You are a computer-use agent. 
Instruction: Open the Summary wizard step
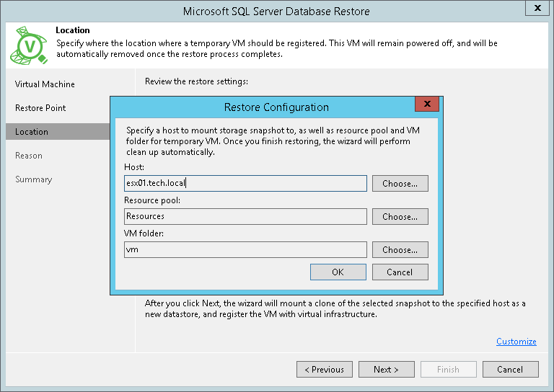pos(33,179)
